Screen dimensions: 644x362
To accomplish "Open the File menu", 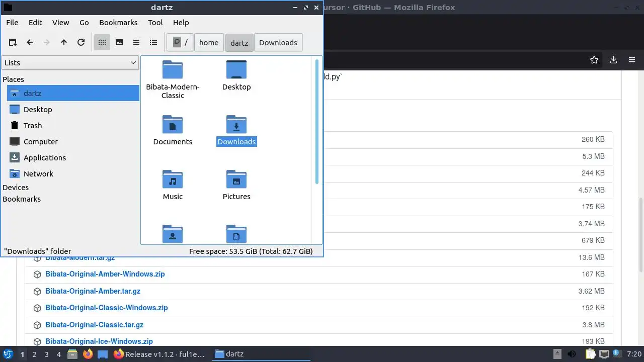I will click(12, 23).
